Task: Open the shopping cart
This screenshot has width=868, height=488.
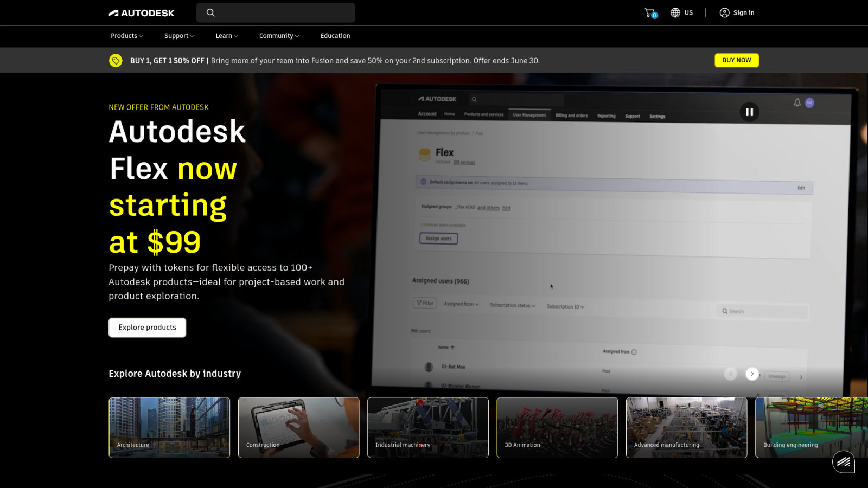Action: [650, 13]
